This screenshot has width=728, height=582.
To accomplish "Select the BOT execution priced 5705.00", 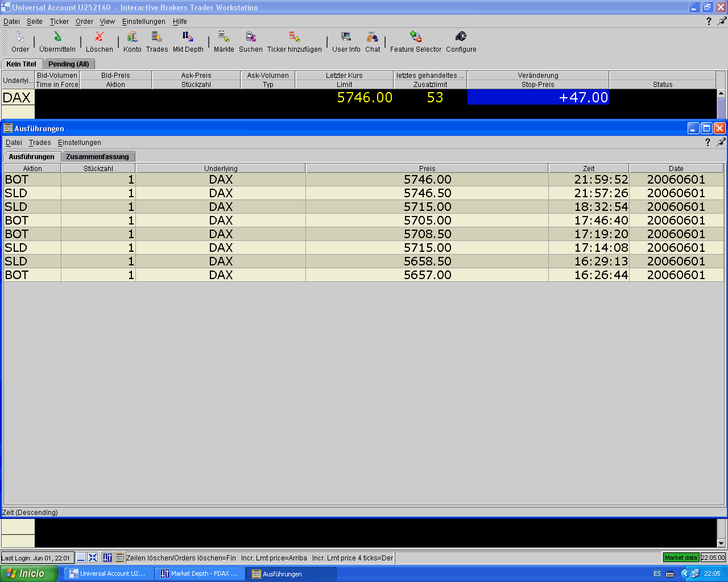I will click(363, 221).
